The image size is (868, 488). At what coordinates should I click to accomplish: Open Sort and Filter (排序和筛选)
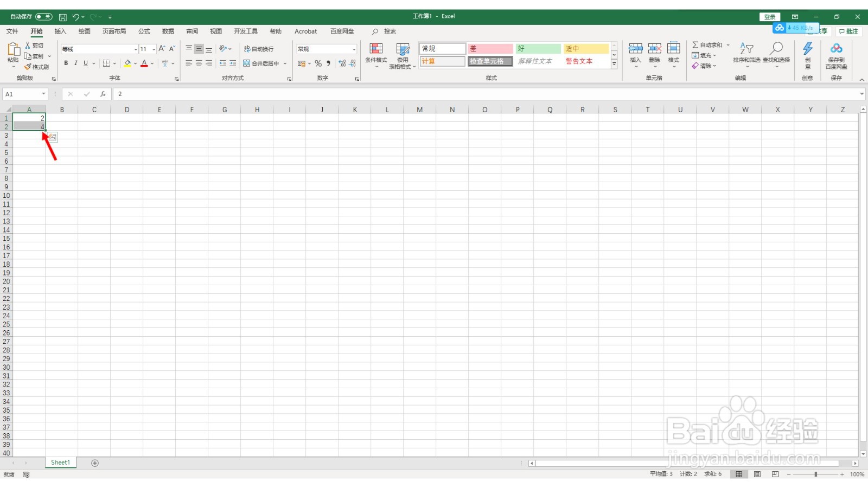point(746,54)
